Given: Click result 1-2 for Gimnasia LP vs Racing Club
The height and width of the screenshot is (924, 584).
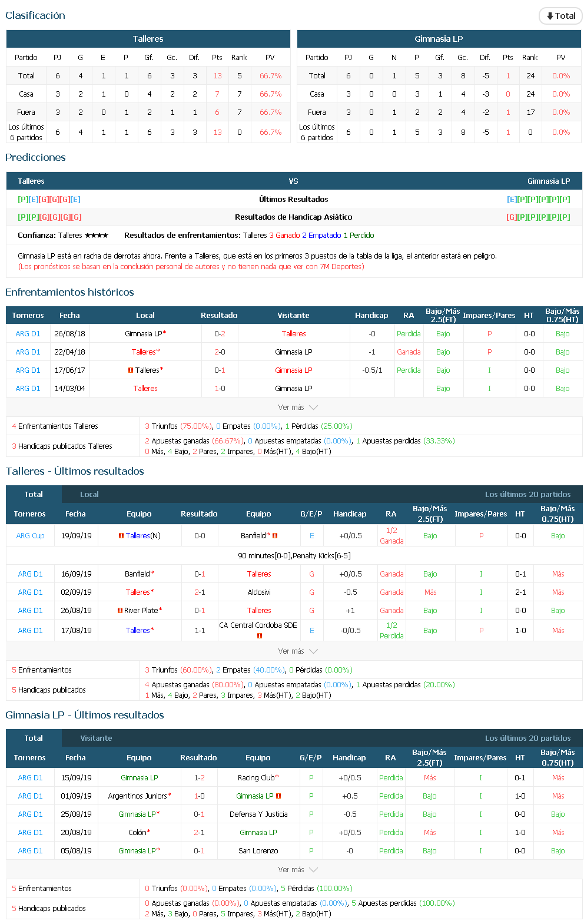Looking at the screenshot, I should (200, 778).
